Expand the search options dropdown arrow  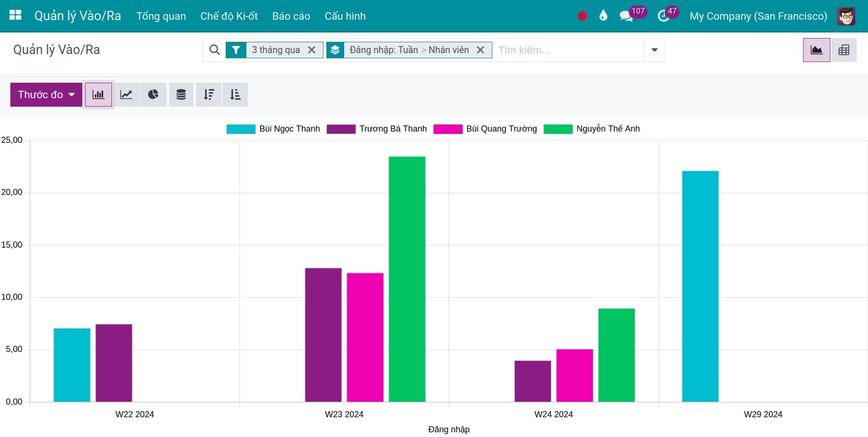click(x=654, y=50)
